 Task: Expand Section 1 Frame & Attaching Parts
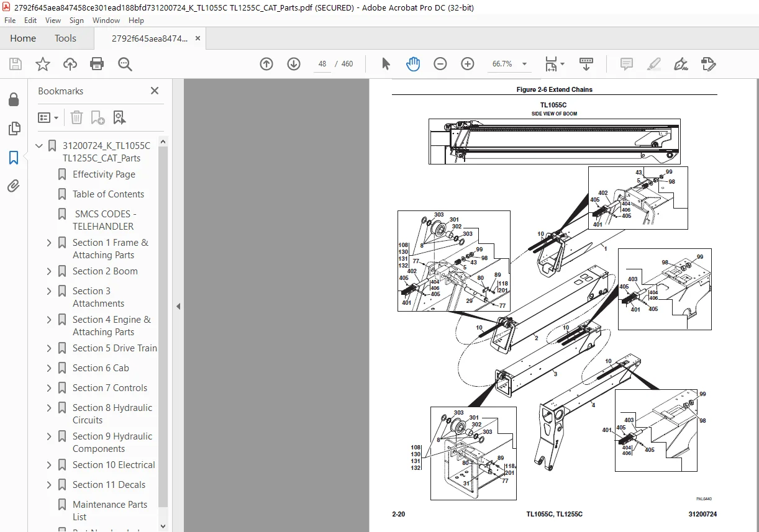point(49,243)
